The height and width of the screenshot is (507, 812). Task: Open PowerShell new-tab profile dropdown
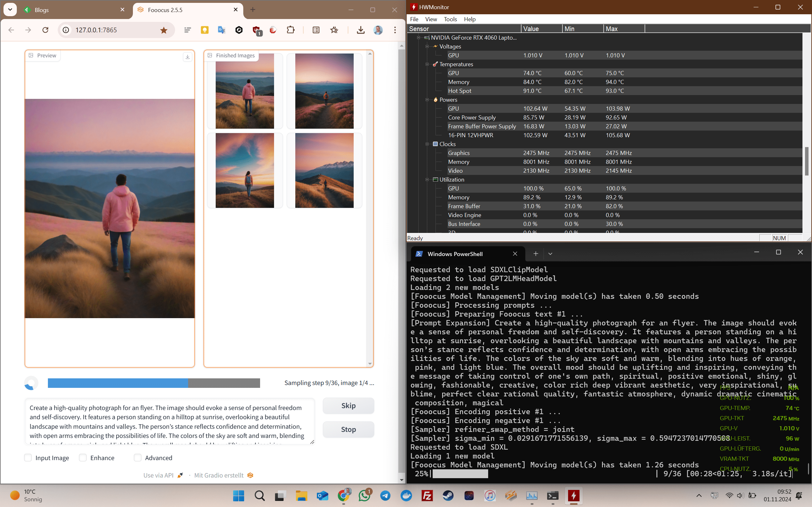tap(550, 254)
